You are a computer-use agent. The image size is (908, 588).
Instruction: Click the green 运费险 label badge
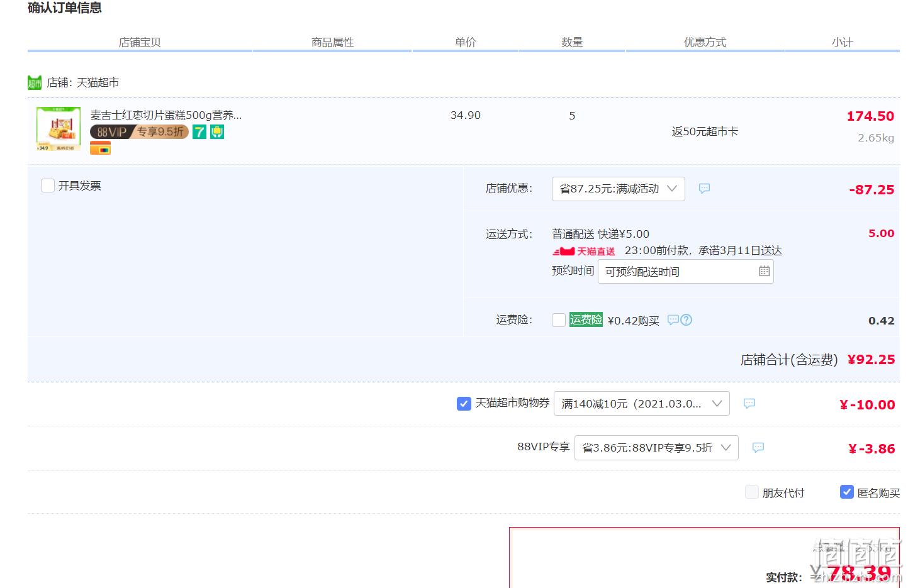pos(586,320)
